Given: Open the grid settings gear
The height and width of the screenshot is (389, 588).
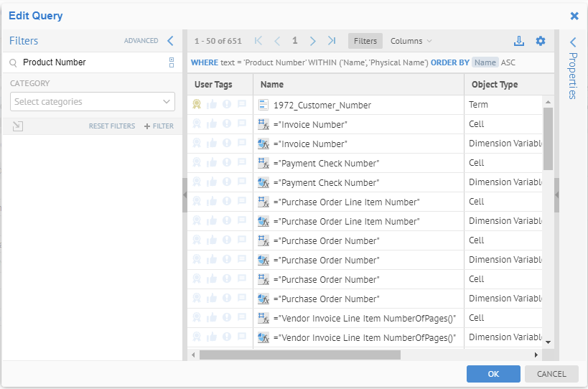Looking at the screenshot, I should click(541, 41).
